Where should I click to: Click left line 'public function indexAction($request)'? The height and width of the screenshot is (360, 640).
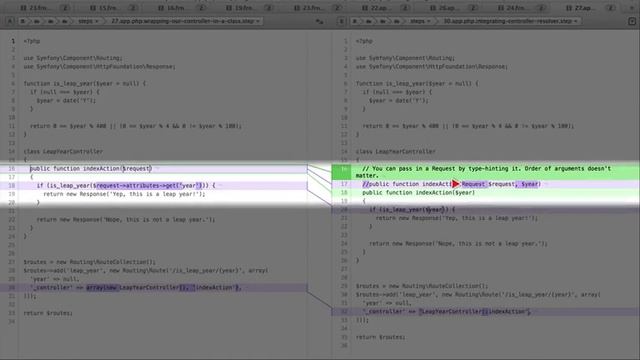pos(91,168)
